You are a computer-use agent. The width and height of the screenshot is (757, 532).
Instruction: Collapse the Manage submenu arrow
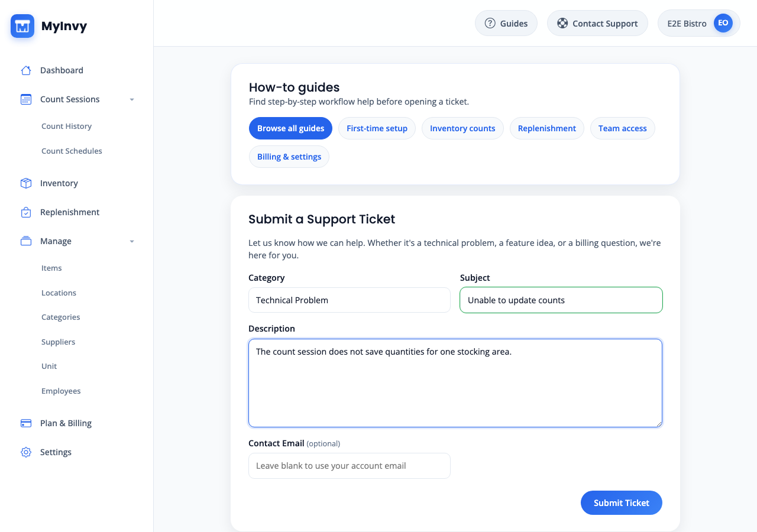pos(132,241)
